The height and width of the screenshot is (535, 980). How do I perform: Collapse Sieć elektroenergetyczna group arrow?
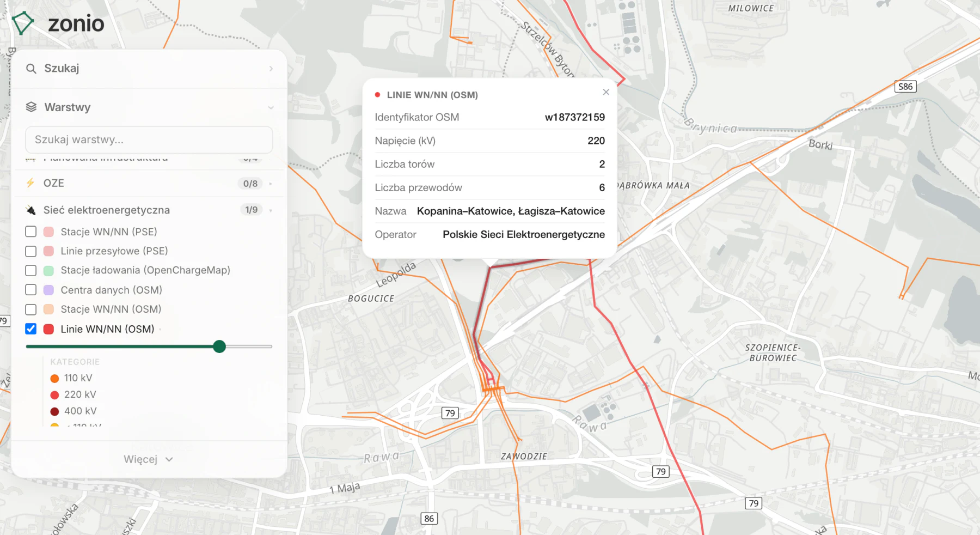click(x=271, y=210)
